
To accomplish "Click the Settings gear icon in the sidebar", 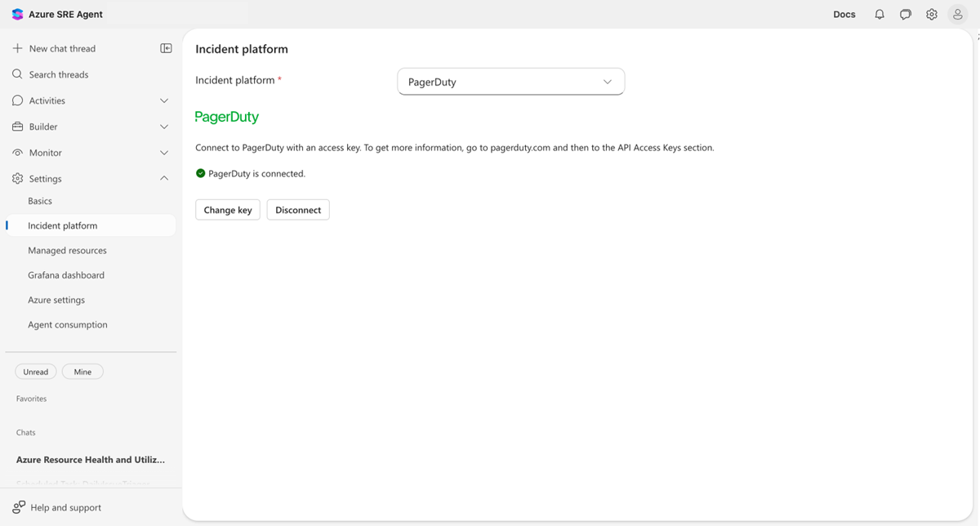I will pos(18,179).
